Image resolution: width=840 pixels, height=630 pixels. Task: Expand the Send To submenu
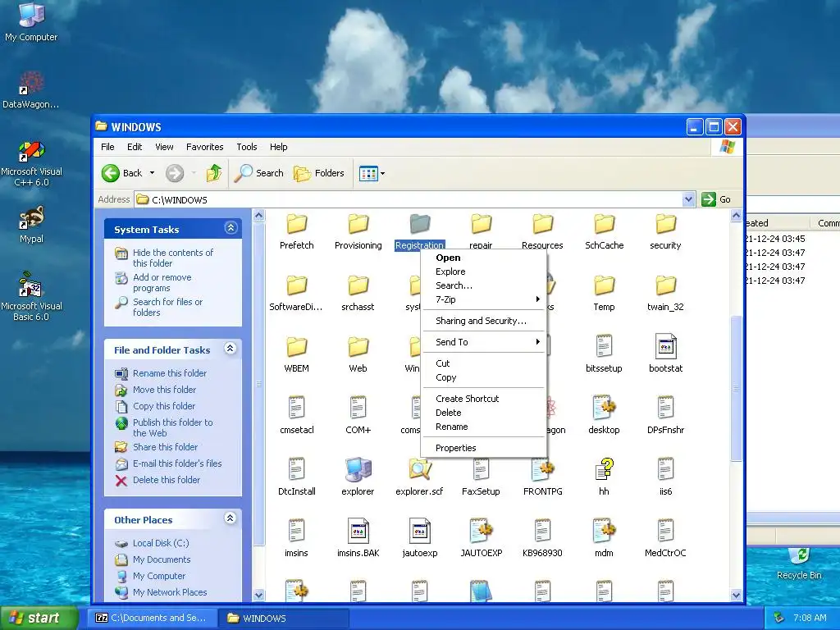483,342
